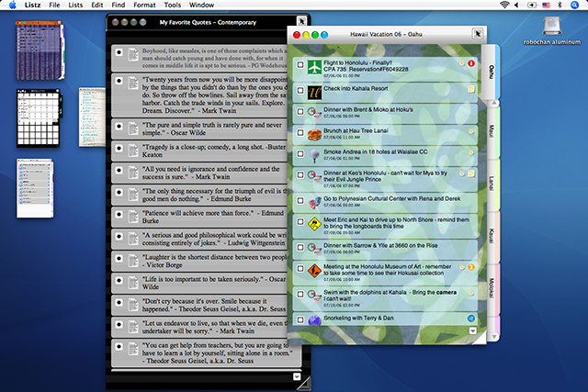Open the File menu
The height and width of the screenshot is (392, 588).
point(54,5)
